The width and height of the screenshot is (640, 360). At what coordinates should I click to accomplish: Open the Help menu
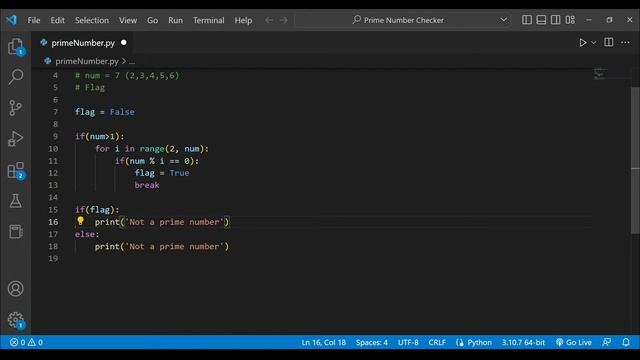click(x=243, y=20)
